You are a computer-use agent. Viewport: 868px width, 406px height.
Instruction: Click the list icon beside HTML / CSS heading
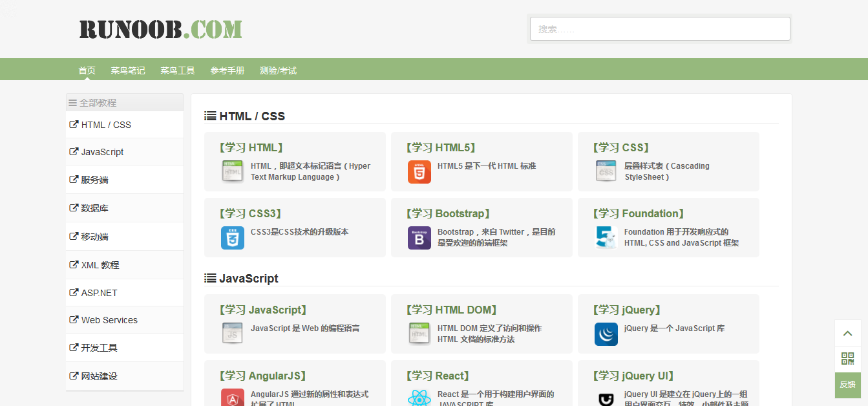point(210,116)
